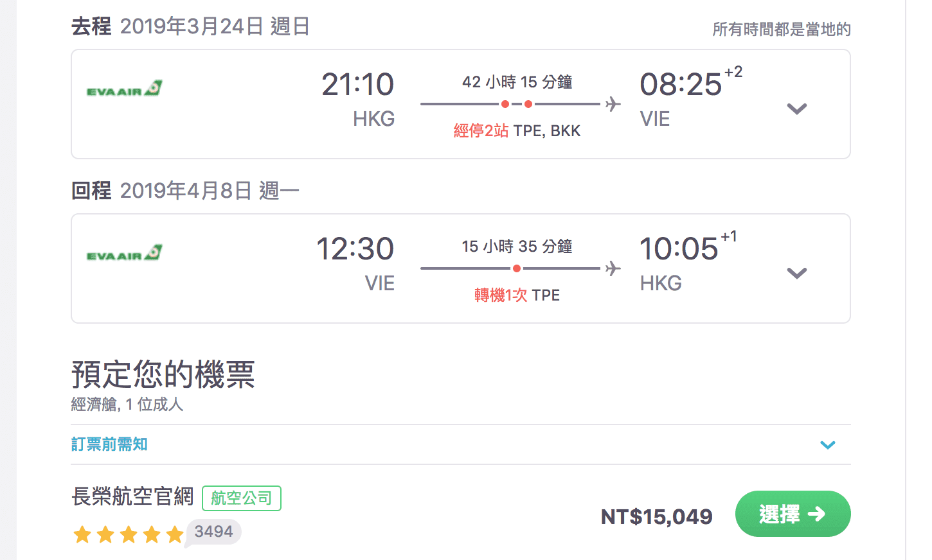
Task: Click the 選擇 green button
Action: point(793,514)
